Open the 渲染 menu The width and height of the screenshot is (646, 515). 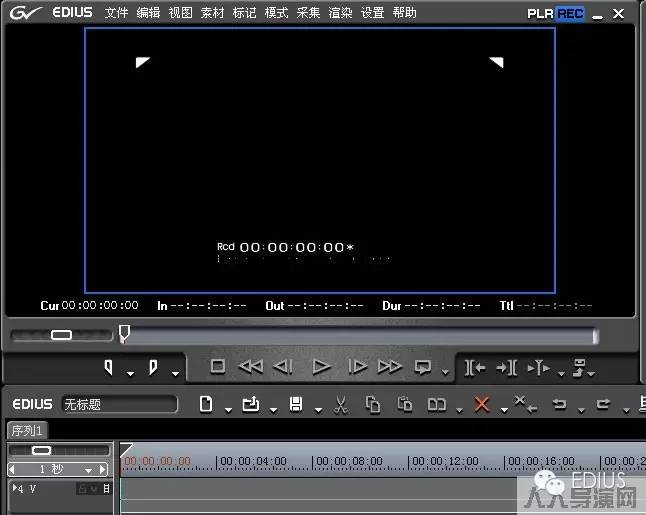click(x=340, y=13)
